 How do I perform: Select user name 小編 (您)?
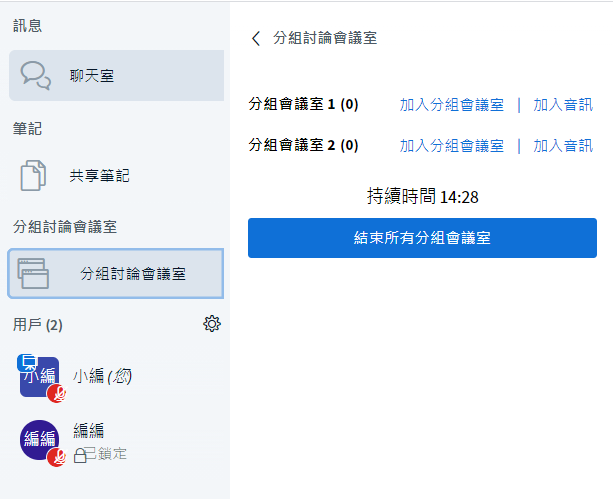pos(102,376)
